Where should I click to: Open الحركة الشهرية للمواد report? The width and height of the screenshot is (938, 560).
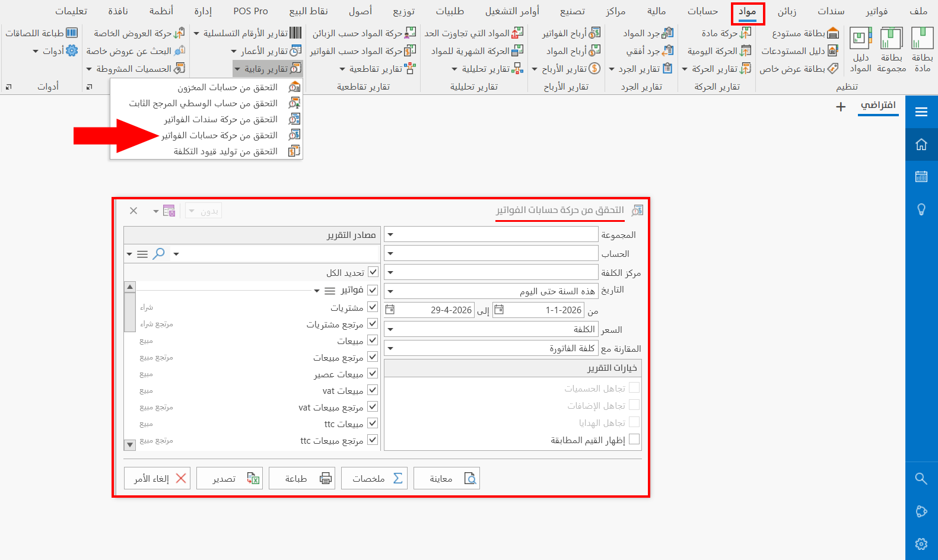[x=477, y=51]
